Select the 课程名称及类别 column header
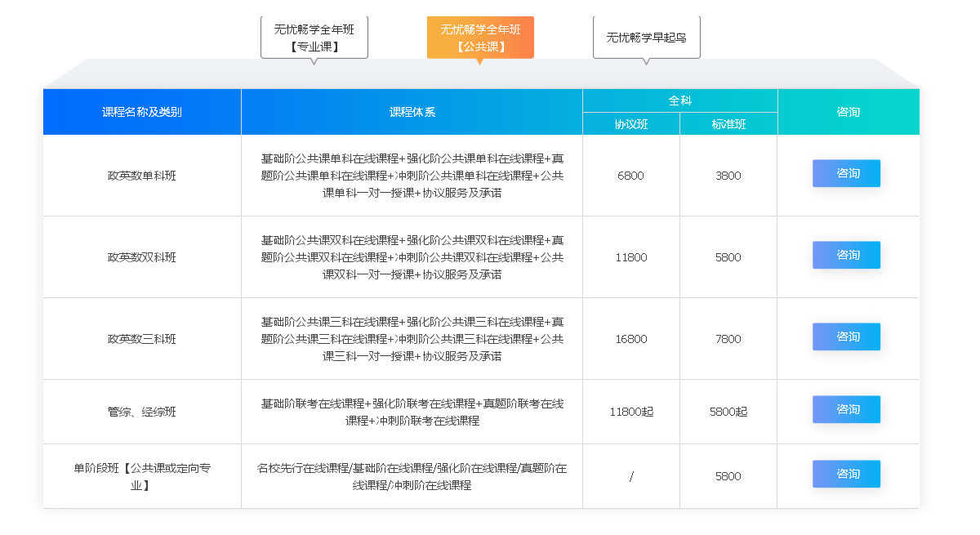 (x=140, y=112)
